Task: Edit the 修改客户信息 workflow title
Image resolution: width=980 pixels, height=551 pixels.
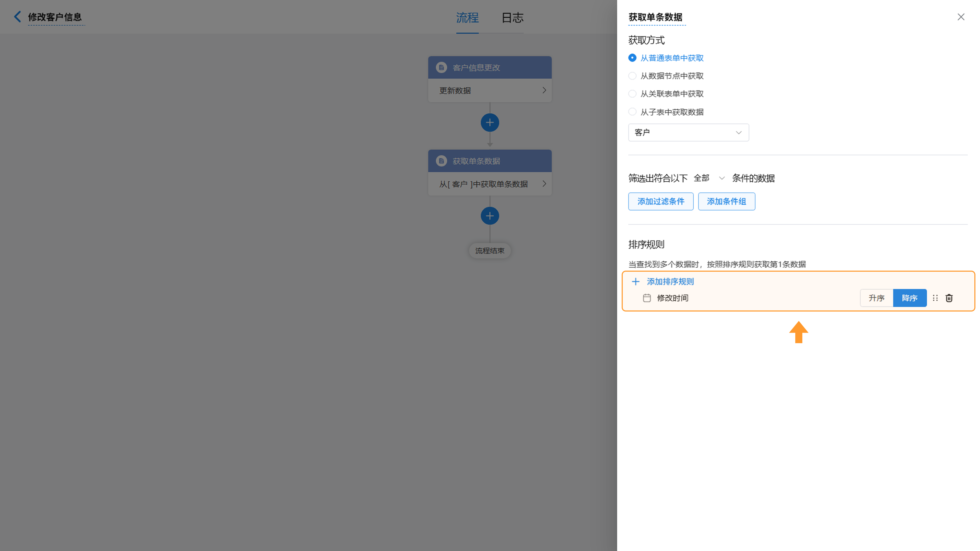Action: tap(55, 17)
